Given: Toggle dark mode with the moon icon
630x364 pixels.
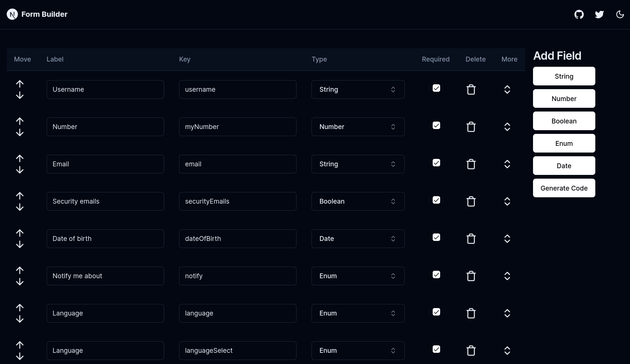Looking at the screenshot, I should click(x=620, y=14).
